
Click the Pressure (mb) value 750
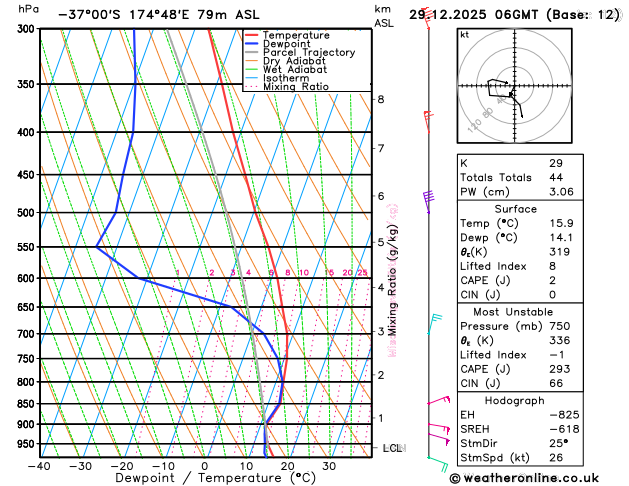coord(560,326)
